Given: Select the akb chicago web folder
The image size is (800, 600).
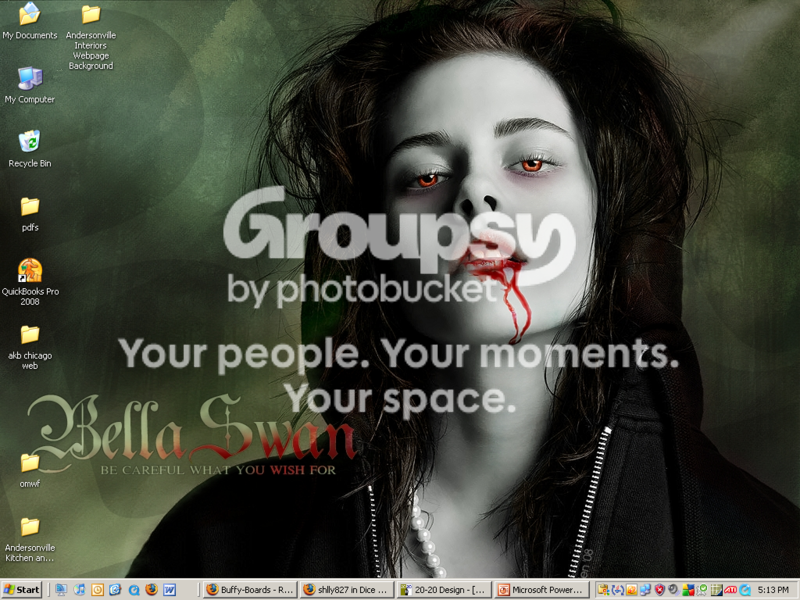Looking at the screenshot, I should coord(30,347).
